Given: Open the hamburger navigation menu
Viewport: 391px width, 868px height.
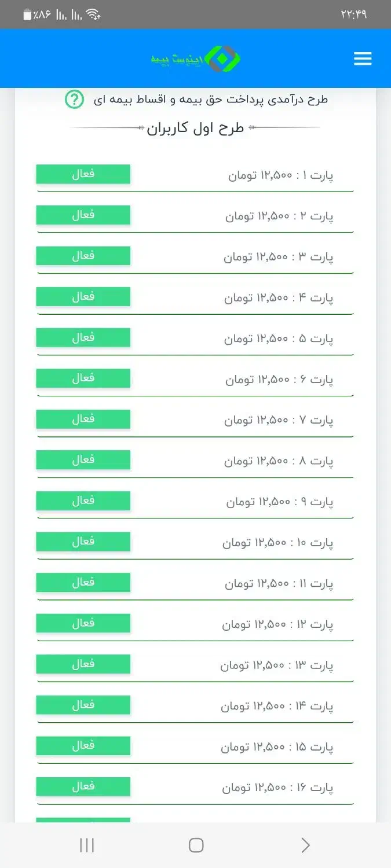Looking at the screenshot, I should point(363,58).
